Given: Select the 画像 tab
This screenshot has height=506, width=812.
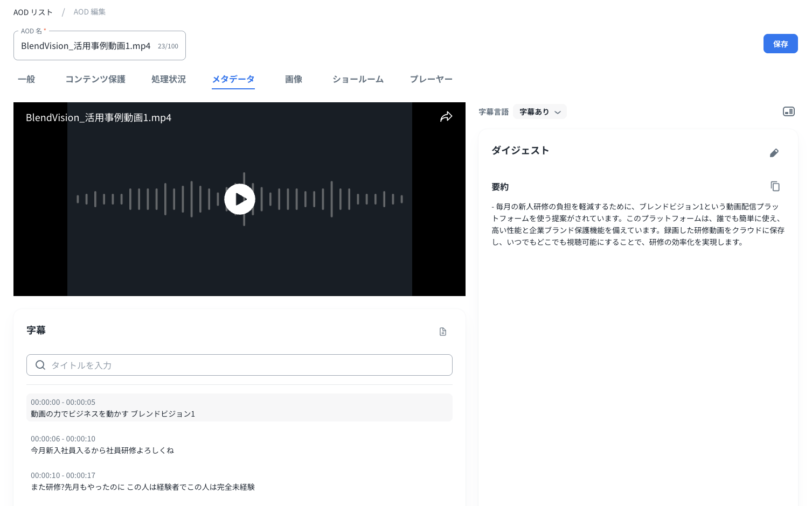Looking at the screenshot, I should (x=294, y=79).
